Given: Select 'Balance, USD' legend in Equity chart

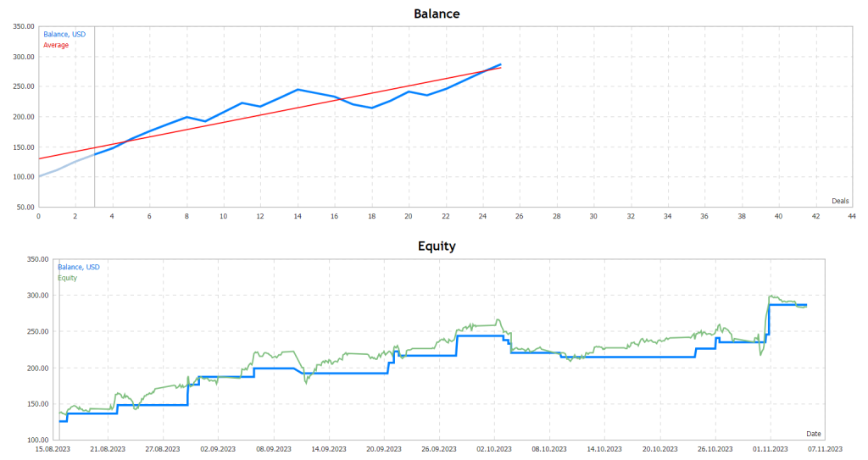Looking at the screenshot, I should click(78, 267).
